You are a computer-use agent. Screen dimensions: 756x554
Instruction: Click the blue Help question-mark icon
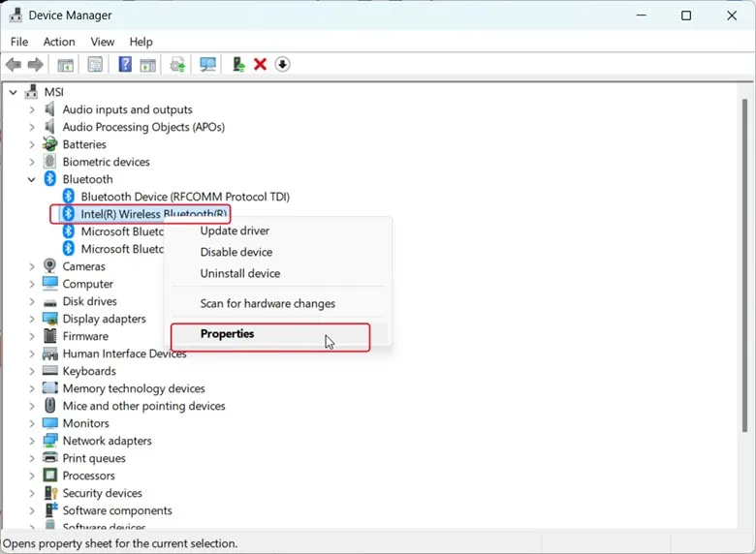[x=125, y=64]
